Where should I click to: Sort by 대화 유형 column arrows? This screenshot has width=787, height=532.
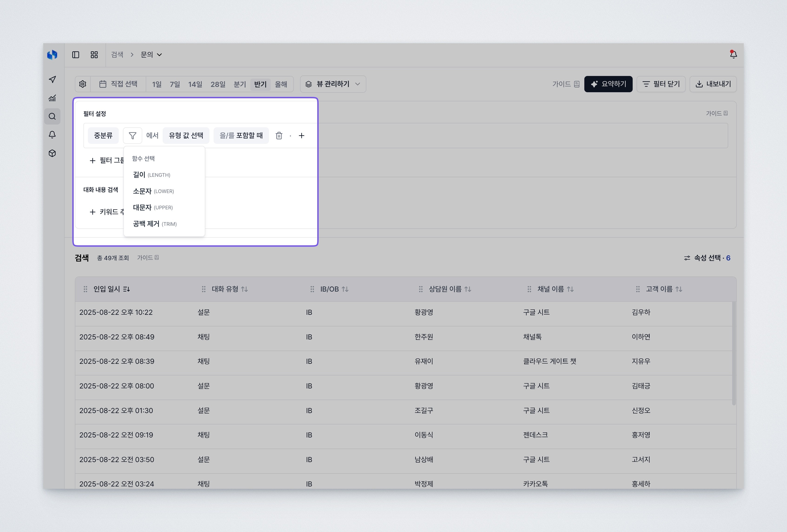coord(245,289)
